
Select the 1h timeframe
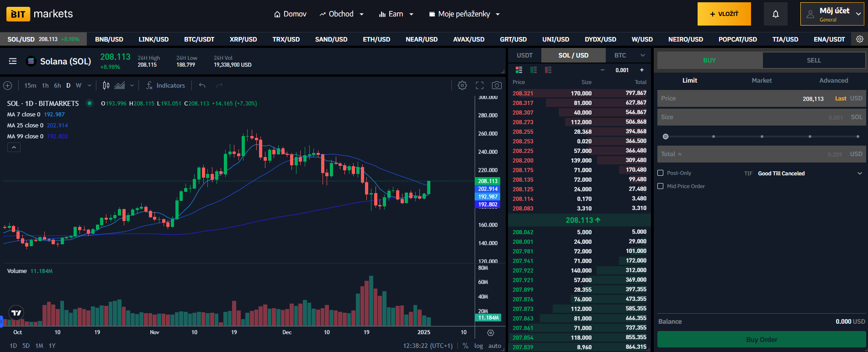point(45,85)
